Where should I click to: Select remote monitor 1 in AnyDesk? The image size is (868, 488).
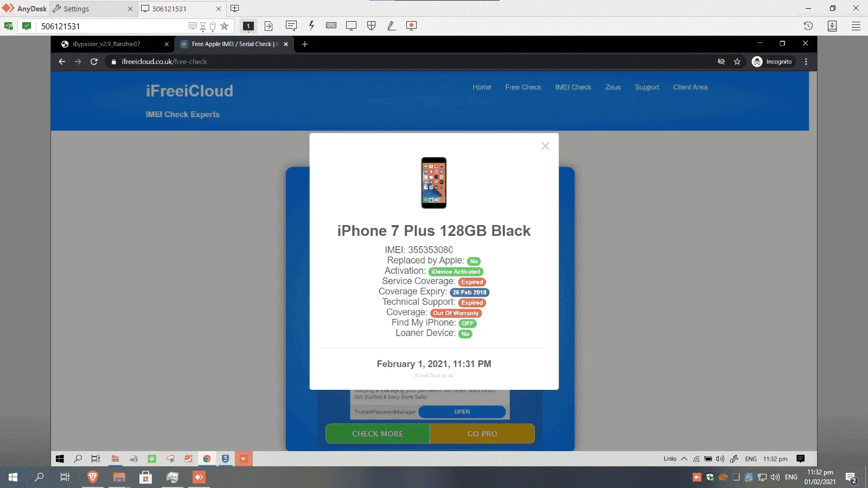[x=248, y=26]
